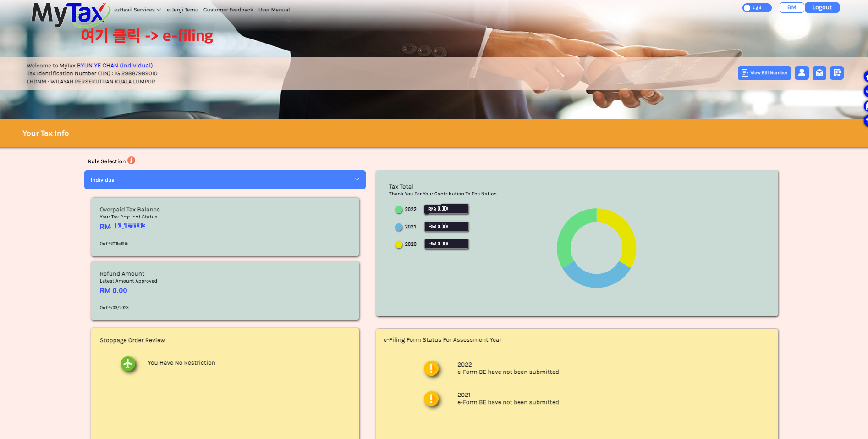Click the green 2022 legend dot
This screenshot has width=868, height=439.
399,210
